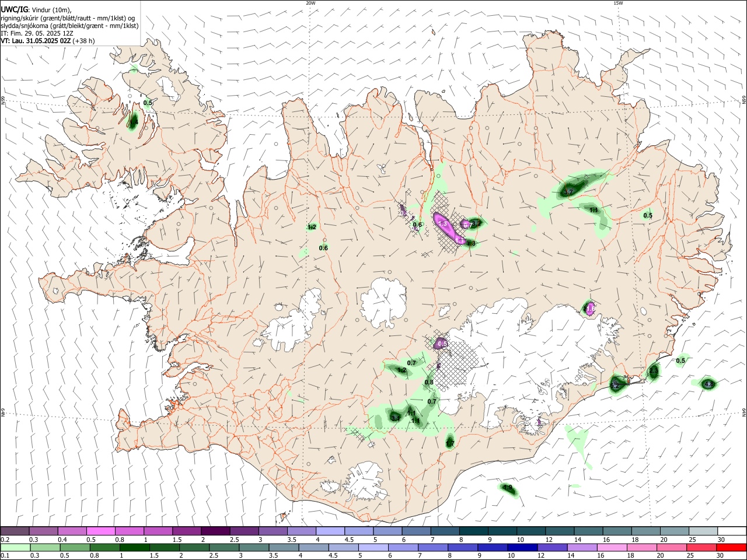
Task: Click the white swatch after 30 on the upper scale
Action: click(x=732, y=531)
